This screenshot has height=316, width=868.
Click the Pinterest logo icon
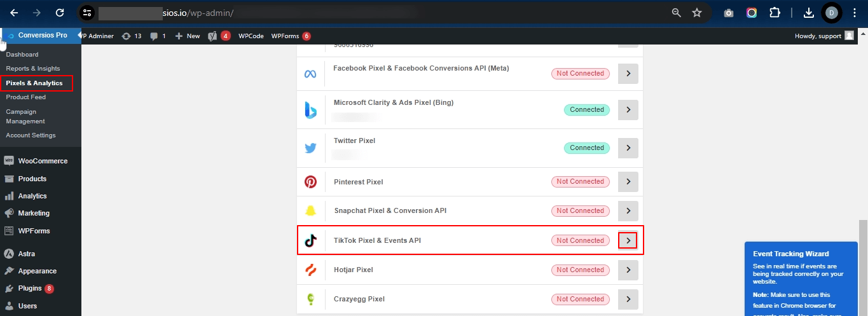(310, 182)
